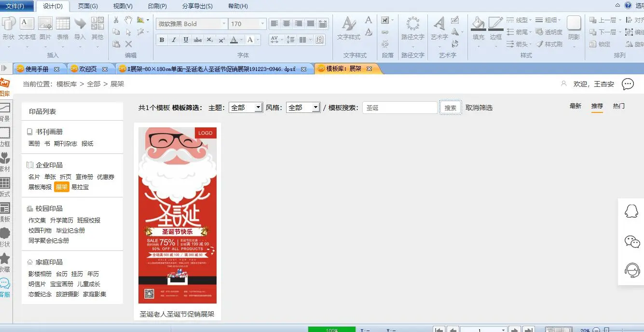
Task: Select the 名片 category link
Action: [x=34, y=177]
